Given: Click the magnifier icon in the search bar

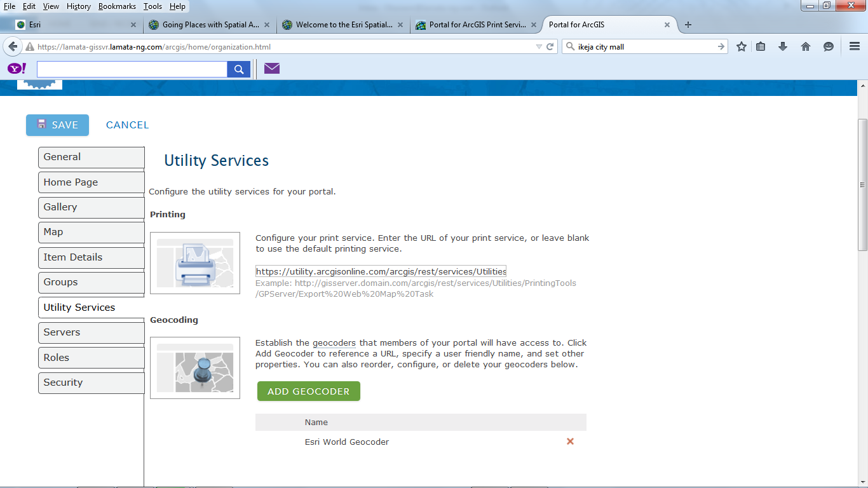Looking at the screenshot, I should pyautogui.click(x=570, y=46).
